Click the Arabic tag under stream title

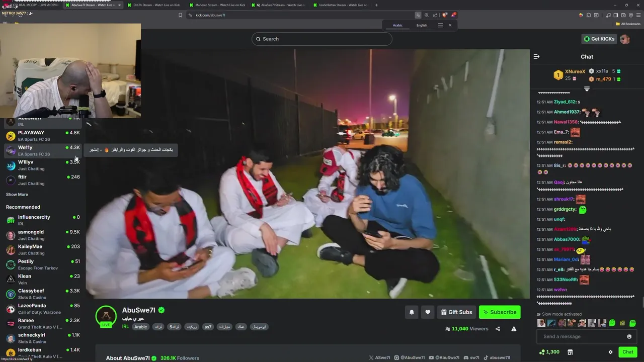point(141,327)
